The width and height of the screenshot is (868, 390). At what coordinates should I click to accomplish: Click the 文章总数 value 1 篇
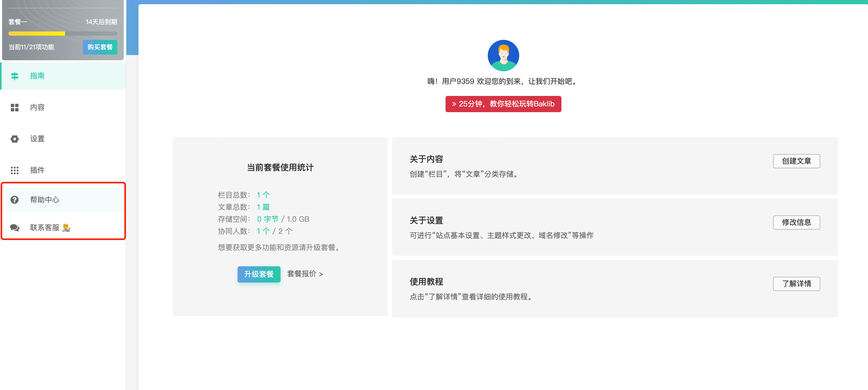pyautogui.click(x=263, y=207)
